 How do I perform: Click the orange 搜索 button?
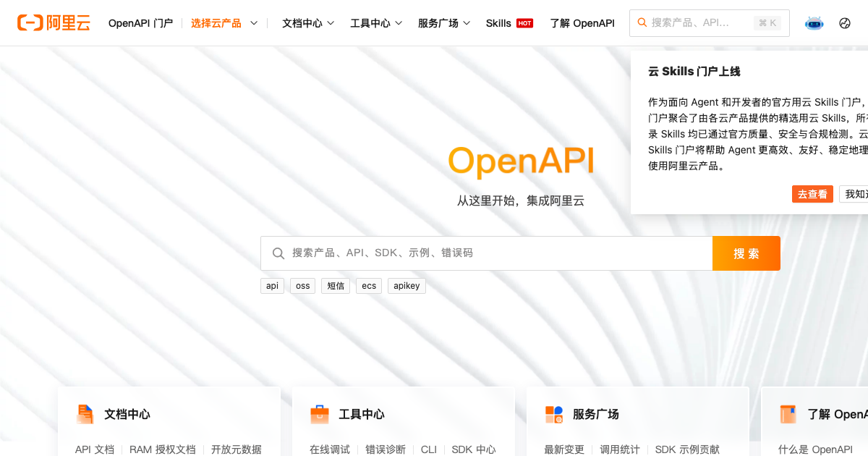(746, 253)
